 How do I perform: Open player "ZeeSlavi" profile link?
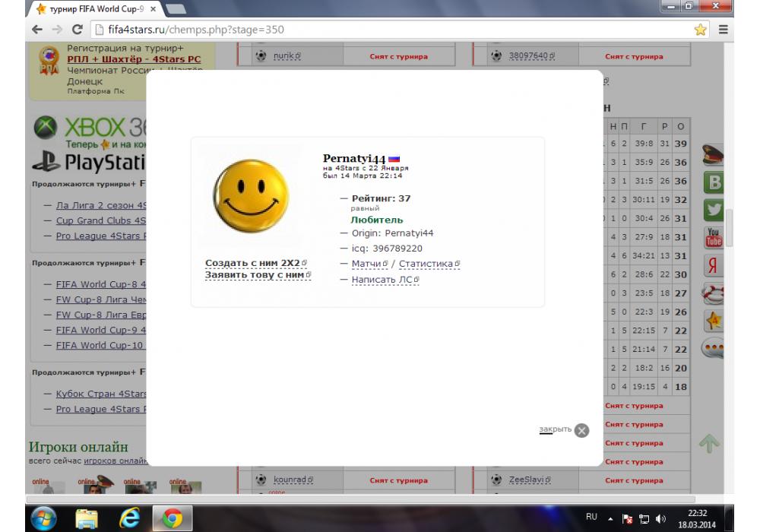pyautogui.click(x=530, y=480)
